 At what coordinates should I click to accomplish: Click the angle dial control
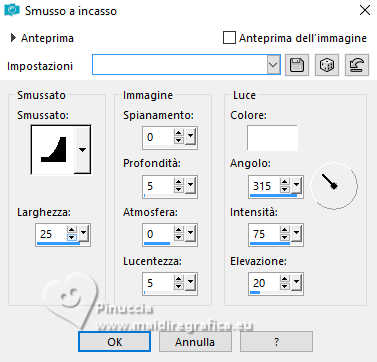pos(334,185)
